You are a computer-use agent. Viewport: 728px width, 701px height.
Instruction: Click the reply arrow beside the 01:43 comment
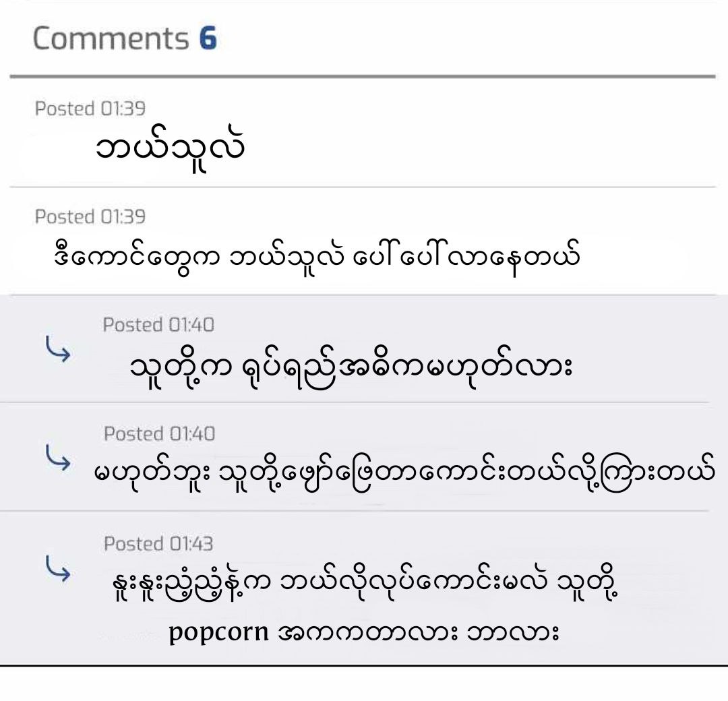58,569
